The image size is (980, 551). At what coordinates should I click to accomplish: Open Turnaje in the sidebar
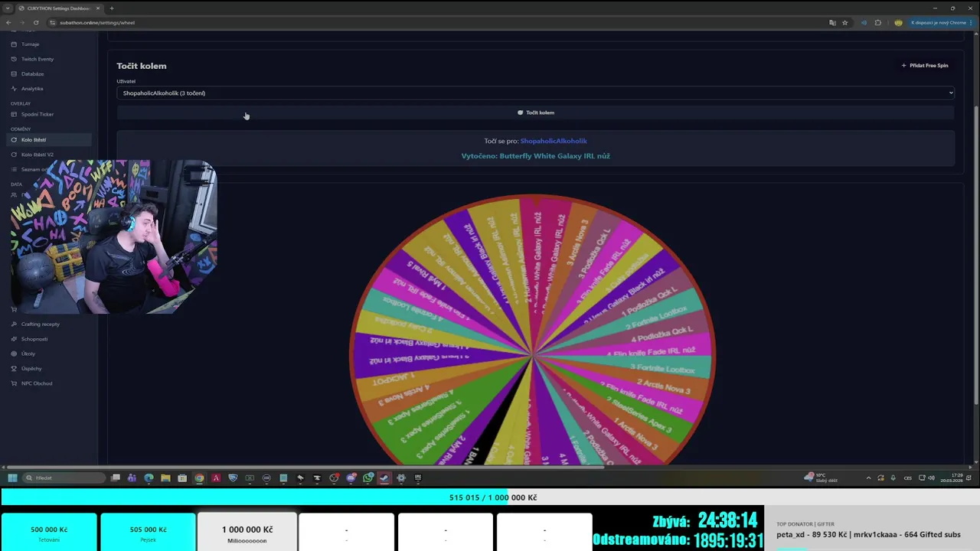click(30, 44)
